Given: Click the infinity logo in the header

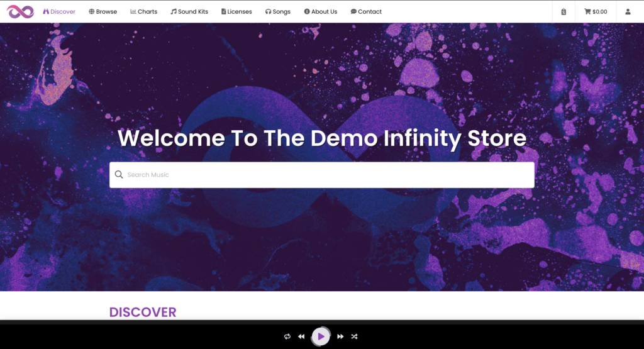Looking at the screenshot, I should 20,11.
